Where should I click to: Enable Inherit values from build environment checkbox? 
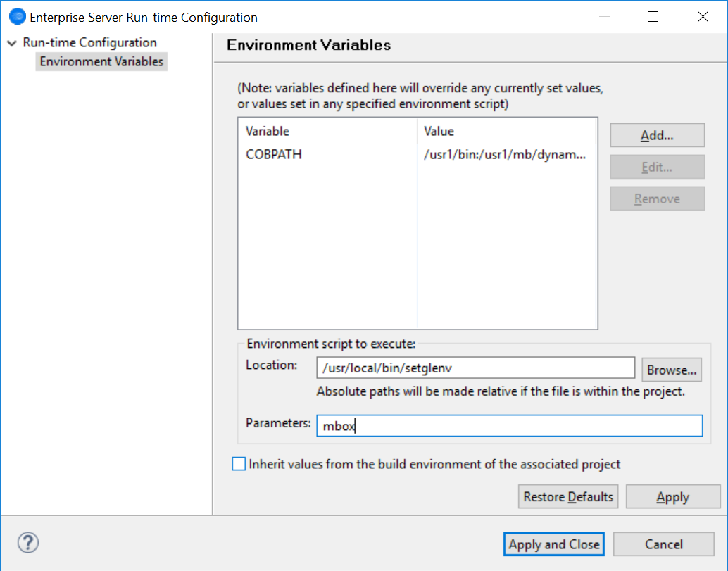(x=239, y=464)
